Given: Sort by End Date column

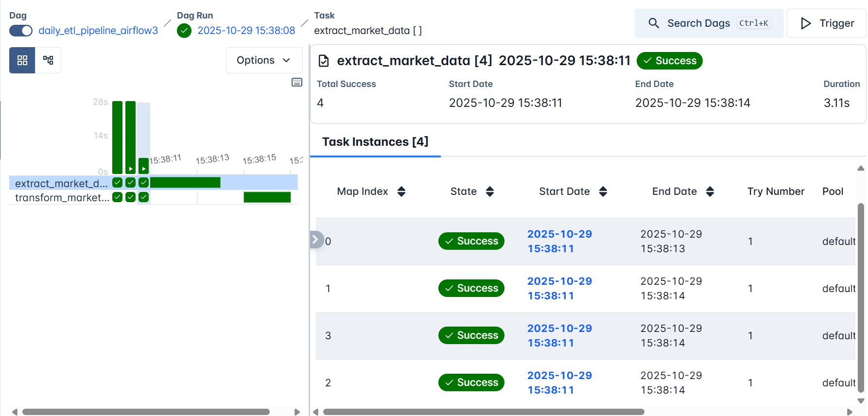Looking at the screenshot, I should (x=710, y=191).
